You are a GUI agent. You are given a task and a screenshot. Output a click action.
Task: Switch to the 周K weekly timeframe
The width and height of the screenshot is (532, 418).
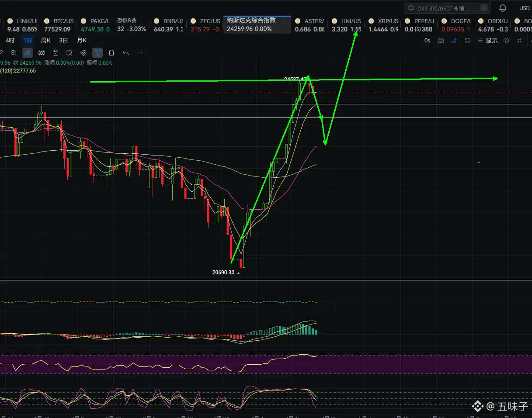tap(45, 40)
